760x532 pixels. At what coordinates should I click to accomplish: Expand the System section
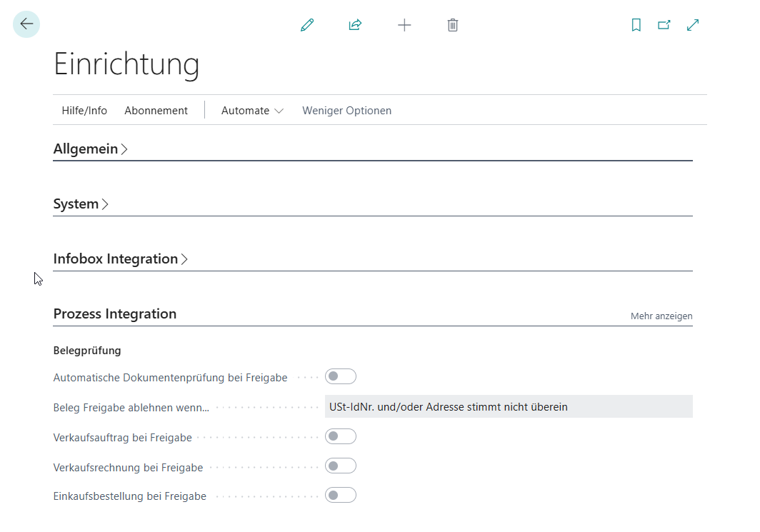click(x=81, y=204)
